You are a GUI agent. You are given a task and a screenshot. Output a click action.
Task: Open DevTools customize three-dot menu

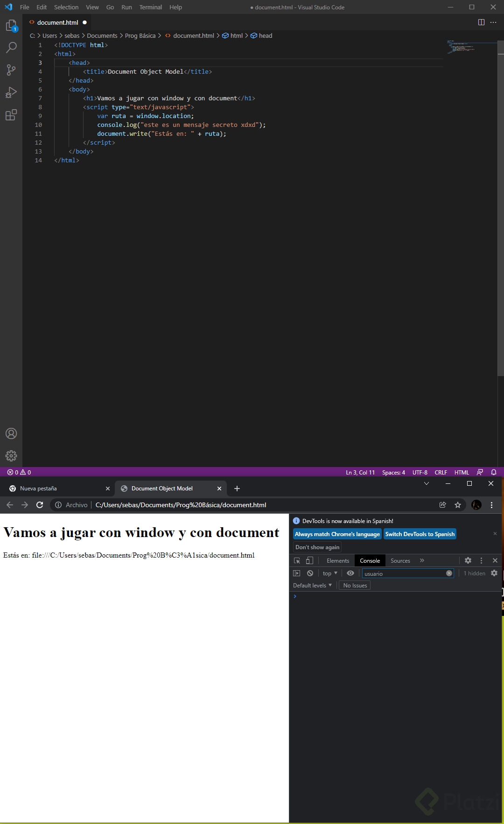click(482, 560)
